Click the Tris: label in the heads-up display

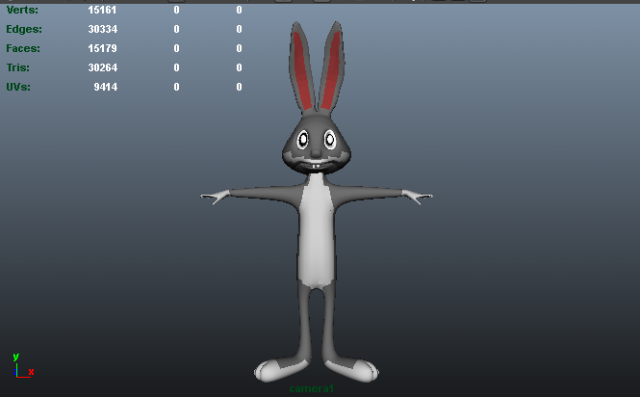pyautogui.click(x=18, y=68)
